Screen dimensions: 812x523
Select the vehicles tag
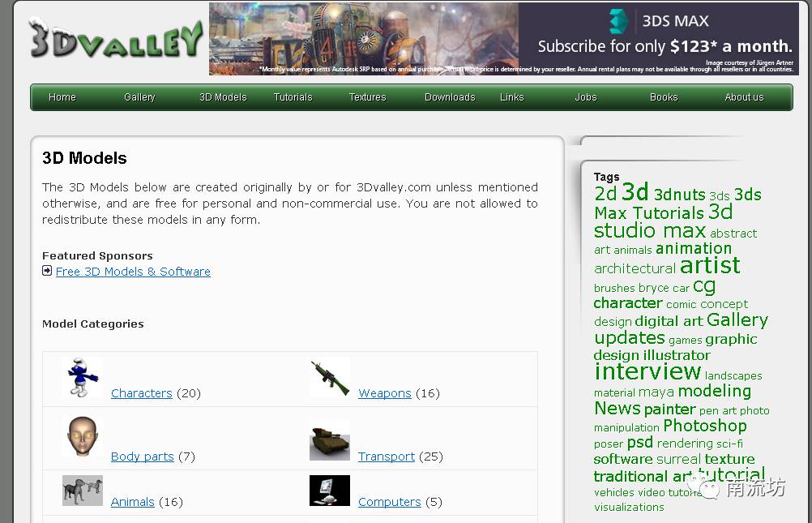(x=614, y=492)
